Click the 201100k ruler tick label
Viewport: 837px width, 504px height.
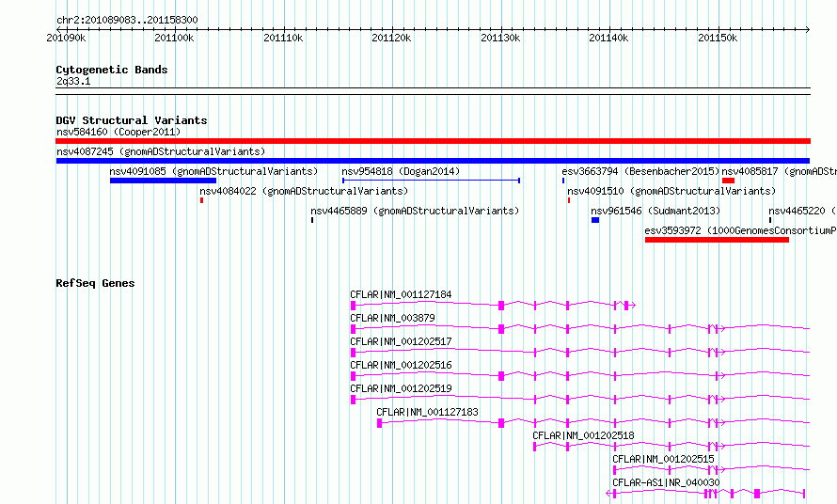[x=175, y=38]
